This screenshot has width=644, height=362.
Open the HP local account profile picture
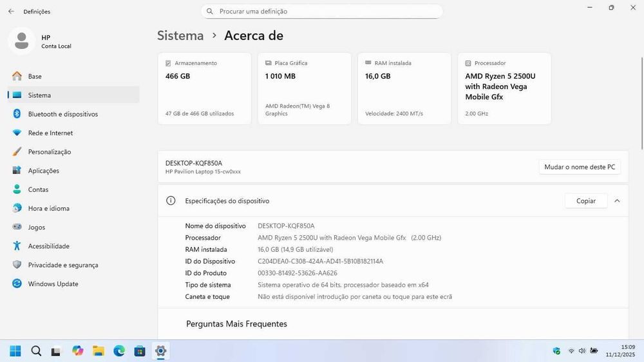pyautogui.click(x=21, y=41)
